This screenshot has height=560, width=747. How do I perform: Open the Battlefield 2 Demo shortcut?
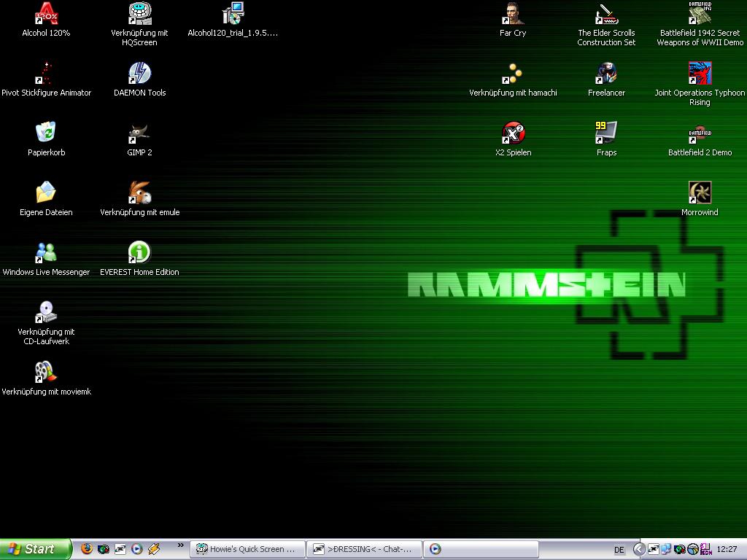click(x=700, y=139)
